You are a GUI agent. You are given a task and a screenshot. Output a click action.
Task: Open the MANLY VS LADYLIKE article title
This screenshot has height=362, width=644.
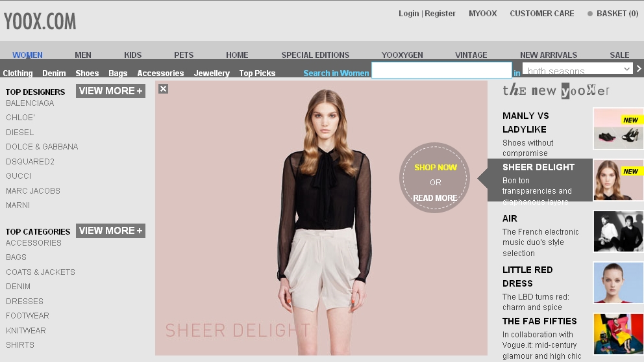tap(525, 123)
